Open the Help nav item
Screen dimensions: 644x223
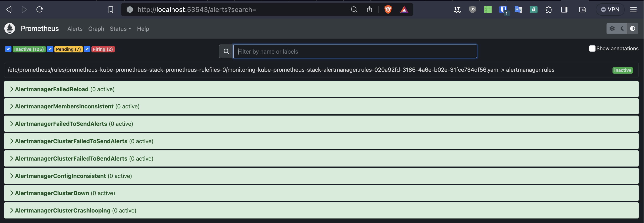143,29
